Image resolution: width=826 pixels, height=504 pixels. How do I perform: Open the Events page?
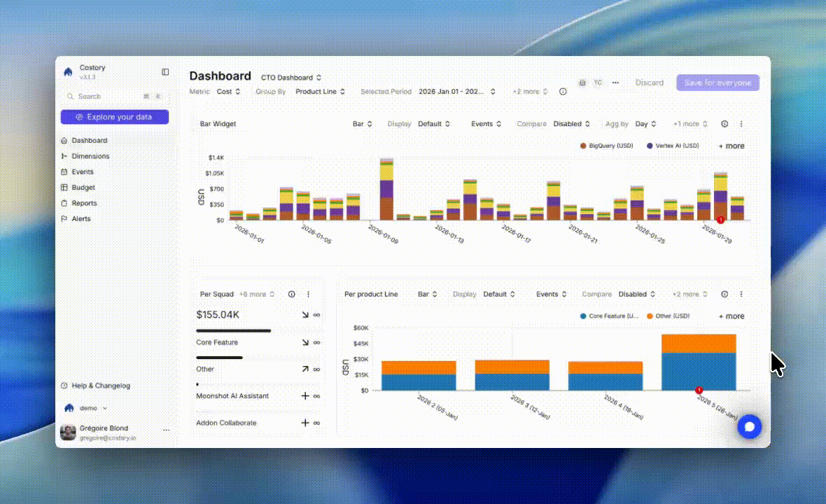pyautogui.click(x=82, y=171)
